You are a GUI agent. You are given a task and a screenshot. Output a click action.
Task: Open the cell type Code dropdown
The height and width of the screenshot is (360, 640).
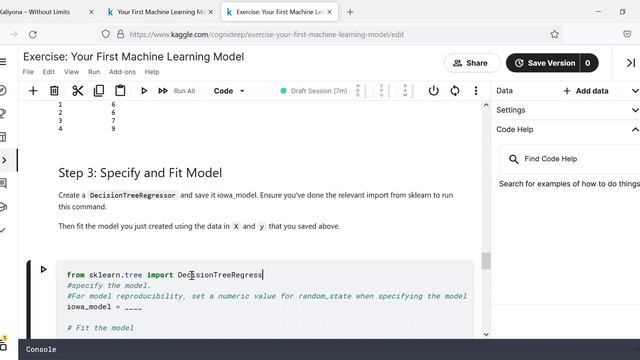(229, 91)
